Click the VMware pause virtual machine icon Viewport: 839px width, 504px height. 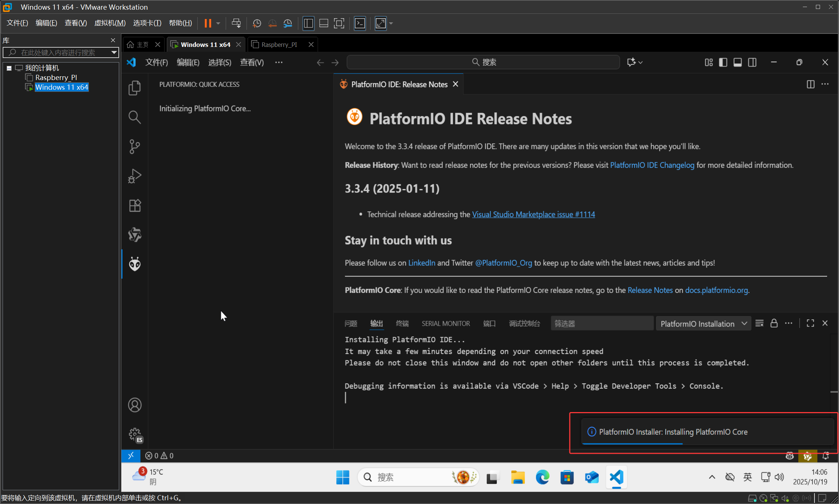point(208,23)
